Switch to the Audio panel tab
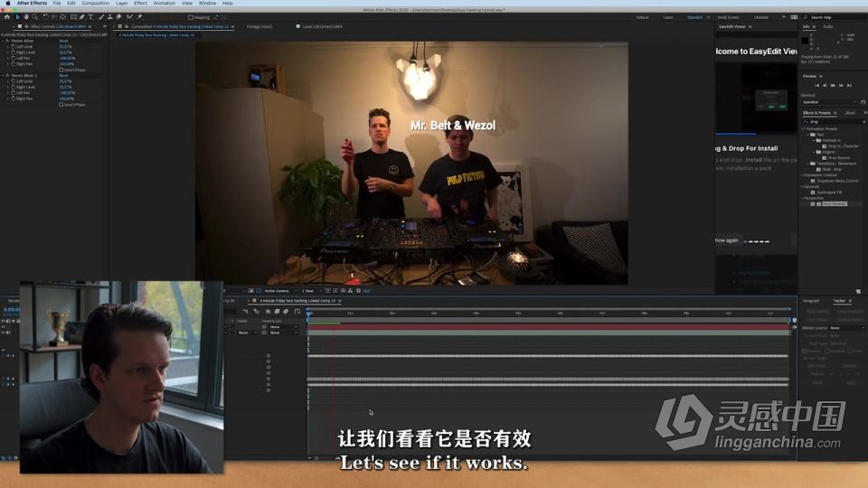This screenshot has width=868, height=488. click(828, 26)
